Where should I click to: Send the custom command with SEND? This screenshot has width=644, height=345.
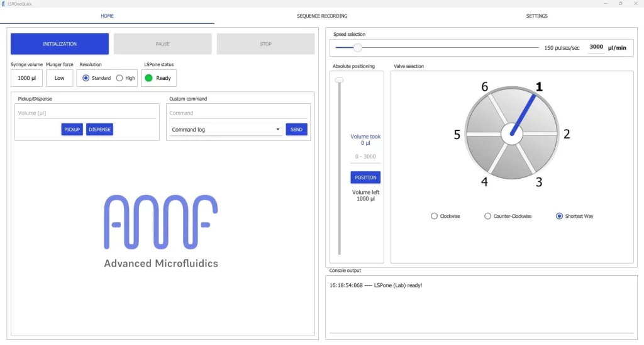[296, 130]
